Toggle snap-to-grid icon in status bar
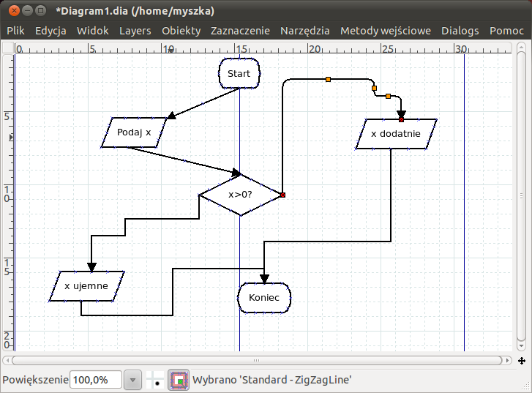Screen dimensions: 532x393 pos(154,380)
